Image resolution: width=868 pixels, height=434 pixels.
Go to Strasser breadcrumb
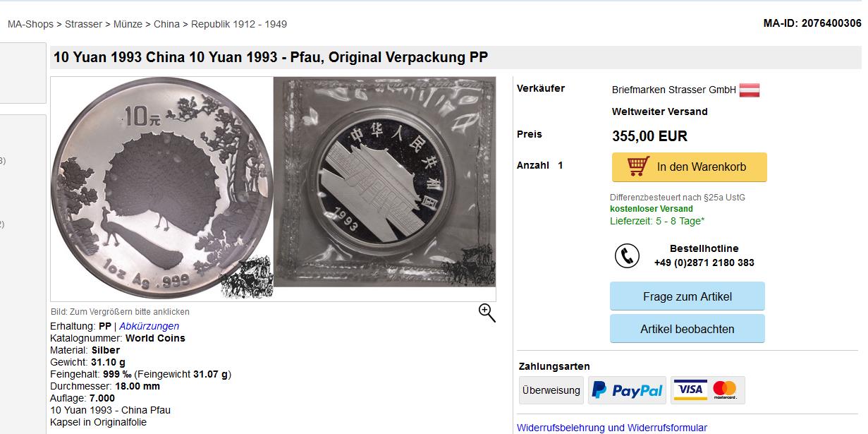click(83, 24)
